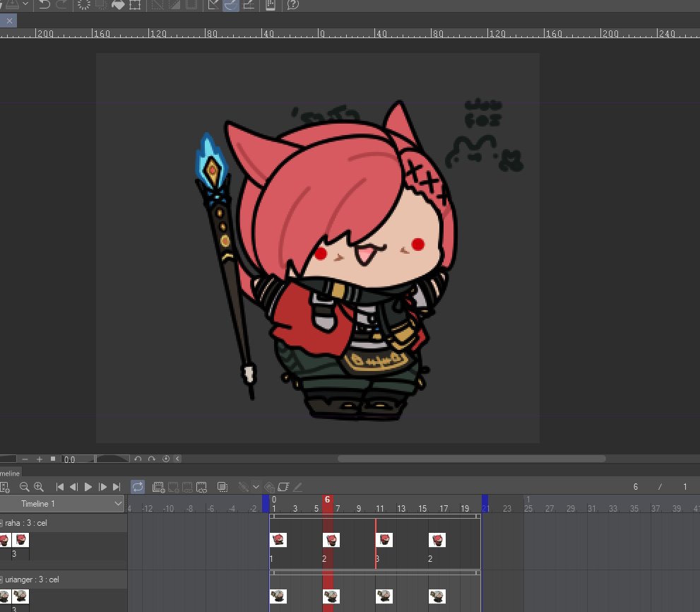
Task: Click the greyed-out Specify cels icon
Action: pyautogui.click(x=187, y=487)
